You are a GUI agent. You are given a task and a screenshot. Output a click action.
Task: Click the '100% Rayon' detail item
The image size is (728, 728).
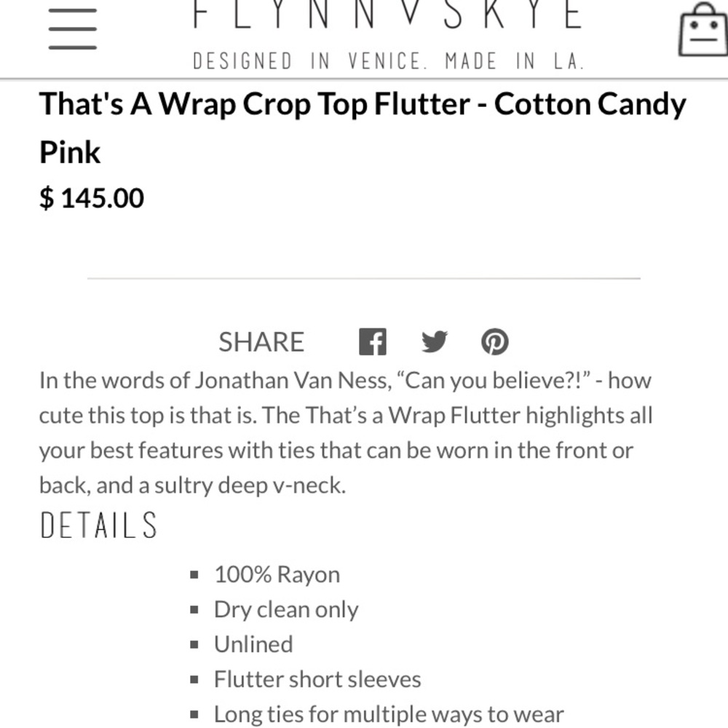[277, 575]
